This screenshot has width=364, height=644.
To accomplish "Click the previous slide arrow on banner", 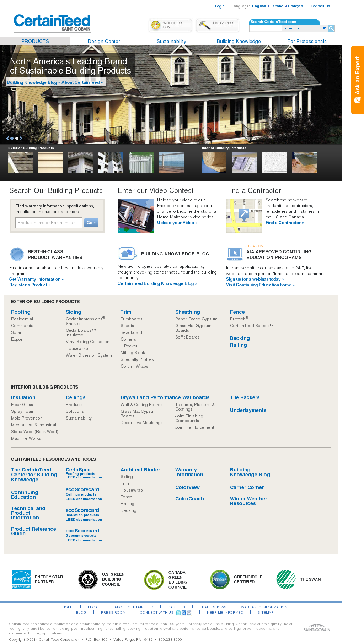I will pos(7,139).
